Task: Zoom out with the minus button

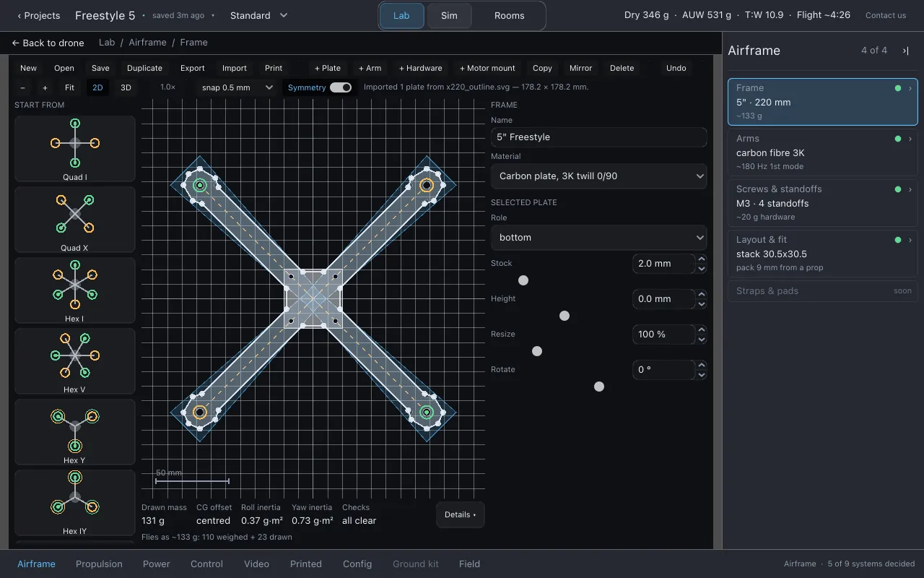Action: click(x=23, y=87)
